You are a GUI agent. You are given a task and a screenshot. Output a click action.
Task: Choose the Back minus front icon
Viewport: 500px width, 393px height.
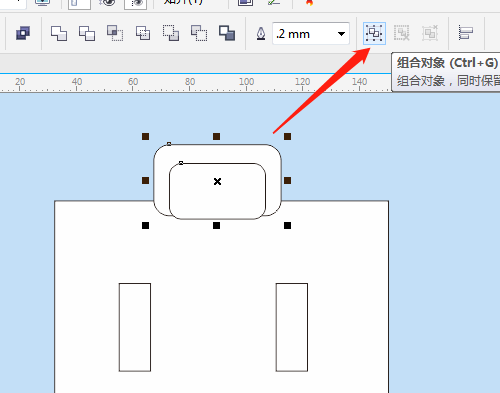(x=199, y=33)
